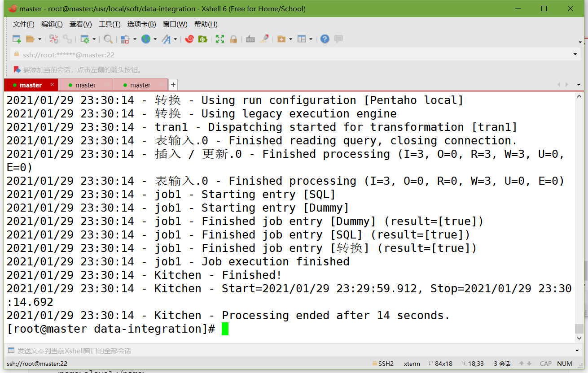Click the highlighter pen icon

pyautogui.click(x=264, y=39)
